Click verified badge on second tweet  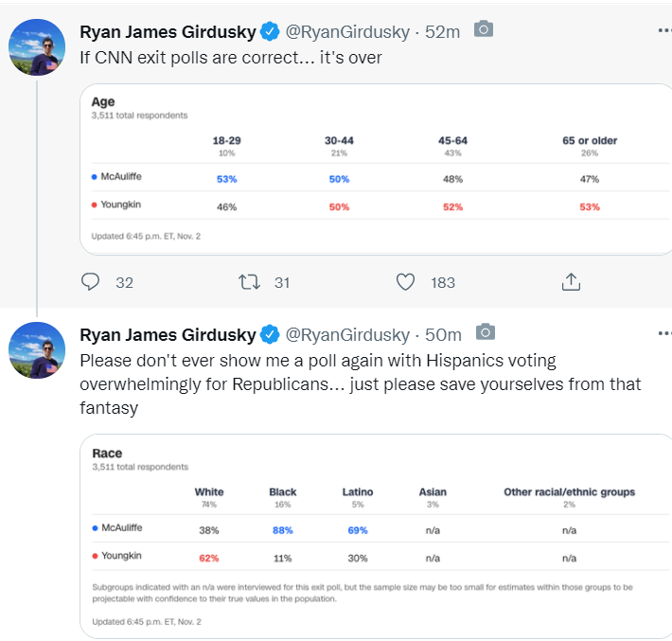click(270, 334)
